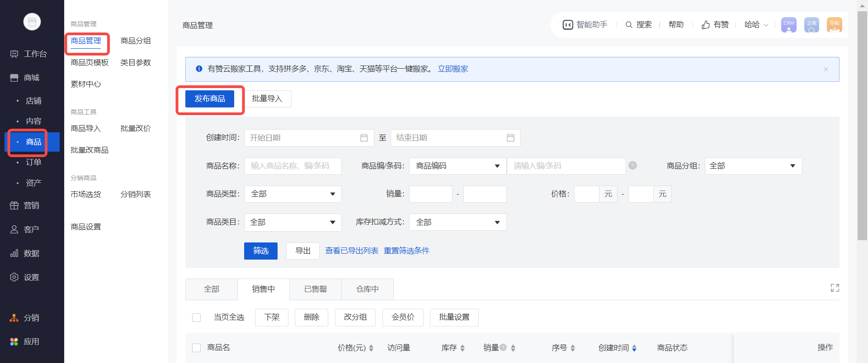
Task: Switch to the 已售罄 tab
Action: 315,289
